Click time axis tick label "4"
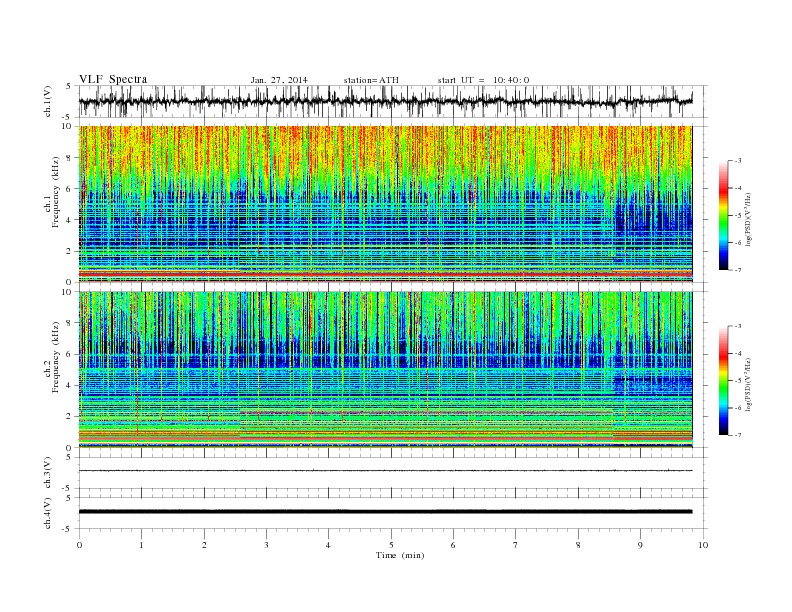 click(328, 545)
